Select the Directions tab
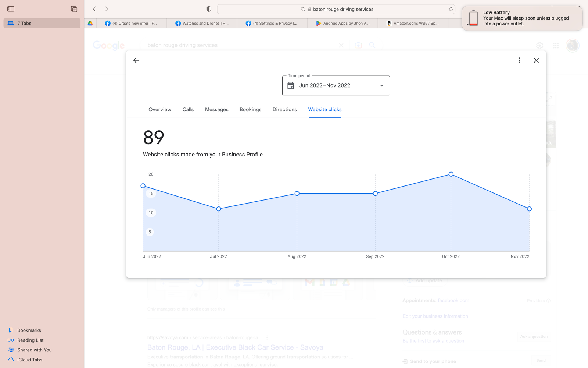Viewport: 588px width, 368px height. [284, 110]
